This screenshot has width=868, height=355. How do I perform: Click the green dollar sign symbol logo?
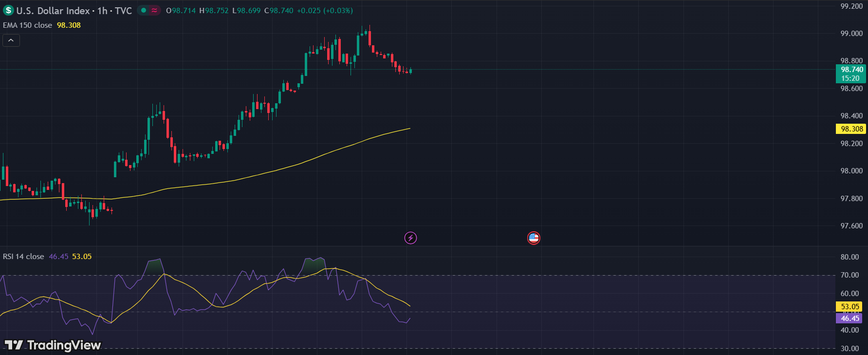pos(8,10)
